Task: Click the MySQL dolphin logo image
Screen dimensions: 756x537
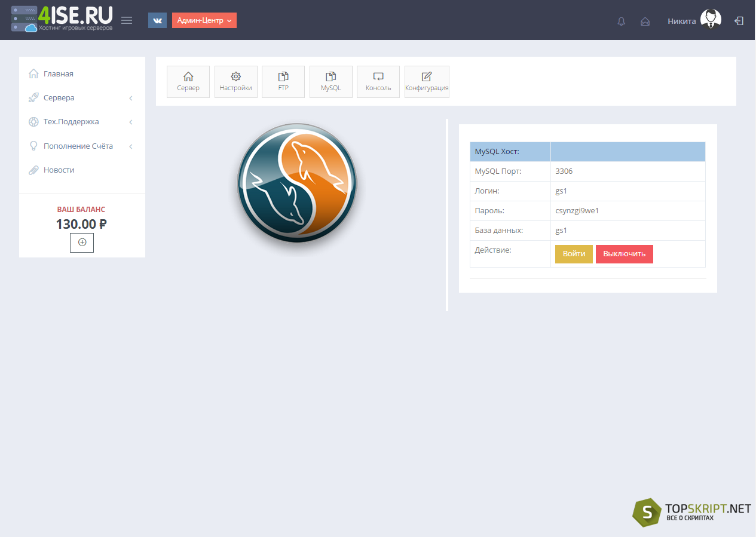Action: (x=298, y=183)
